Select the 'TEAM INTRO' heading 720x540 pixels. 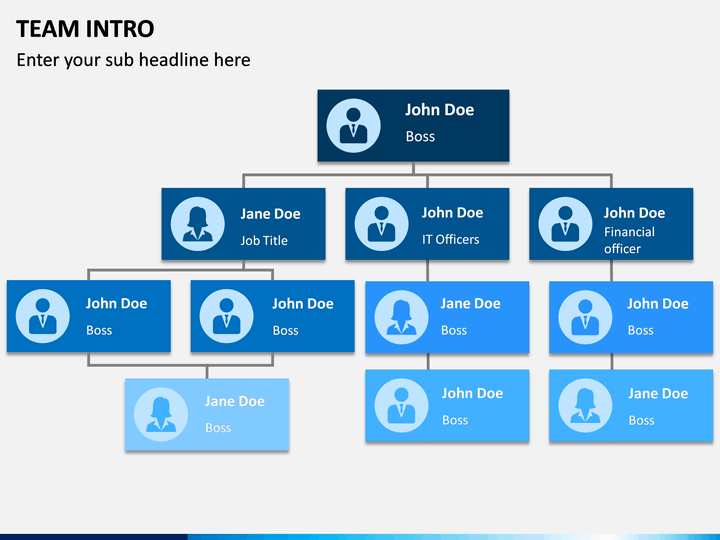(85, 29)
